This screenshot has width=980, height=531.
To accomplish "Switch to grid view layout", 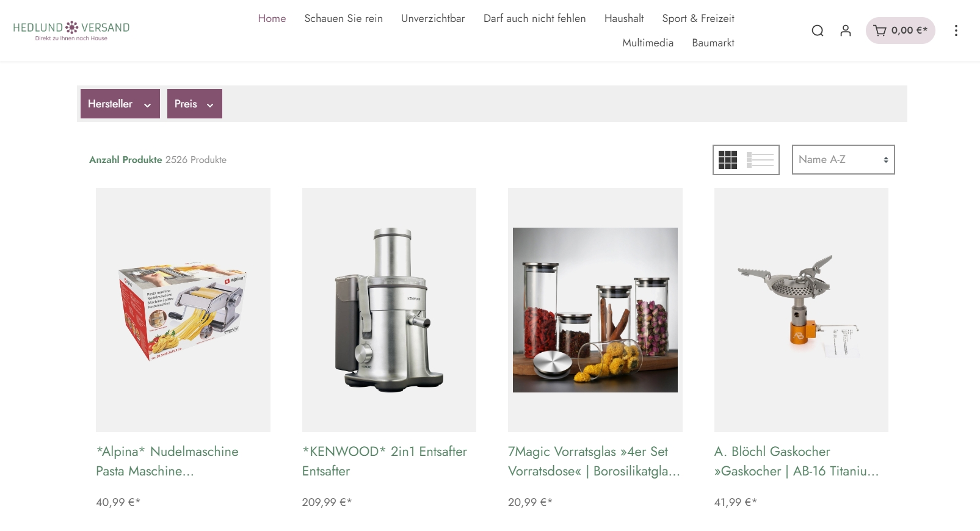I will (728, 160).
